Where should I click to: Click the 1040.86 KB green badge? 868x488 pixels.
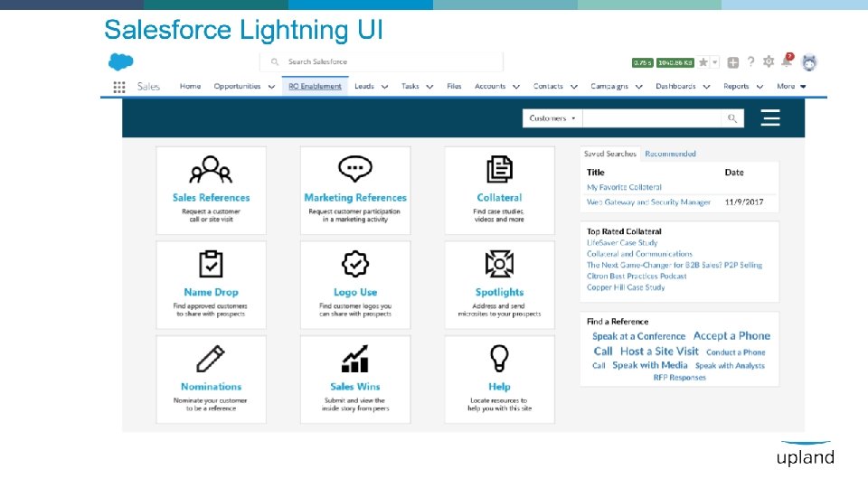[x=675, y=62]
